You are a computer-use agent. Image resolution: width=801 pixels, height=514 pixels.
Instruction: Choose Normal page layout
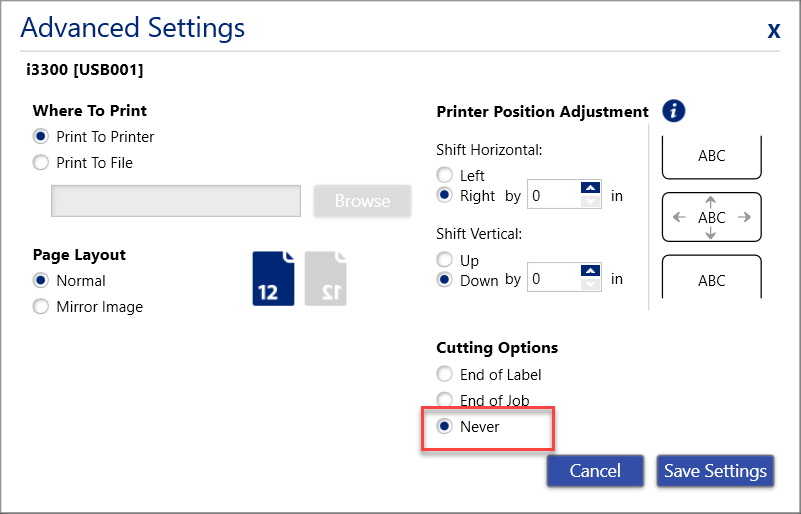(x=41, y=281)
